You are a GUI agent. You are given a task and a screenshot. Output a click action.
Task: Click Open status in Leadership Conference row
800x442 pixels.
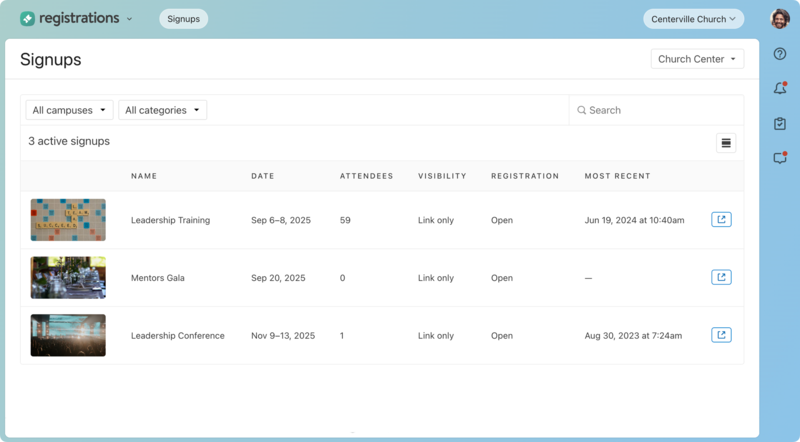click(502, 335)
